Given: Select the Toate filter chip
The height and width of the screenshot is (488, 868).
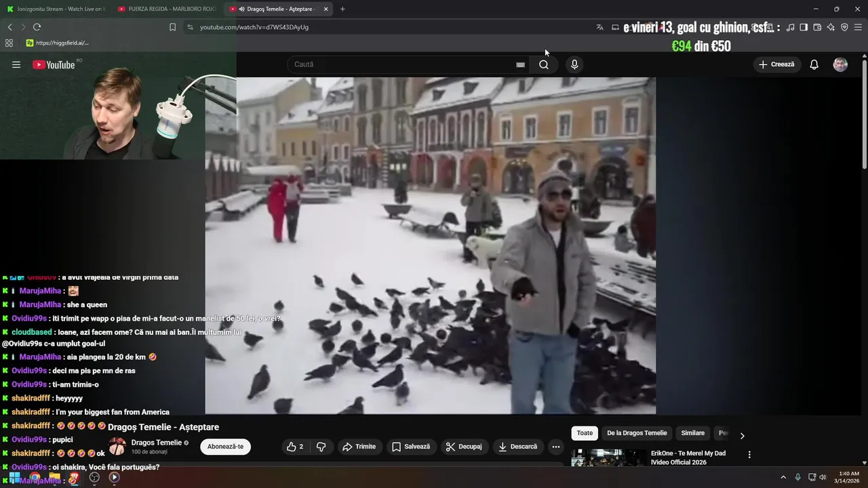Looking at the screenshot, I should pyautogui.click(x=585, y=433).
